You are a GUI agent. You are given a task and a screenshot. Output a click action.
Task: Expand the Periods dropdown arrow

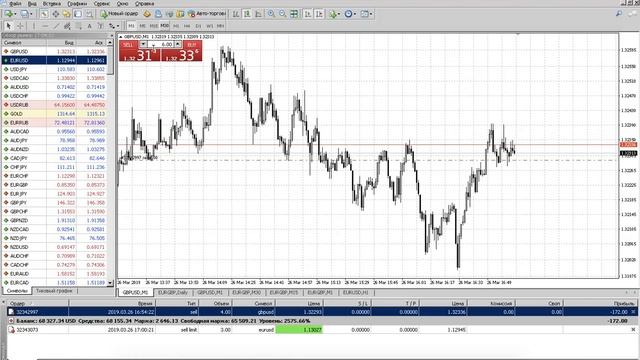355,14
